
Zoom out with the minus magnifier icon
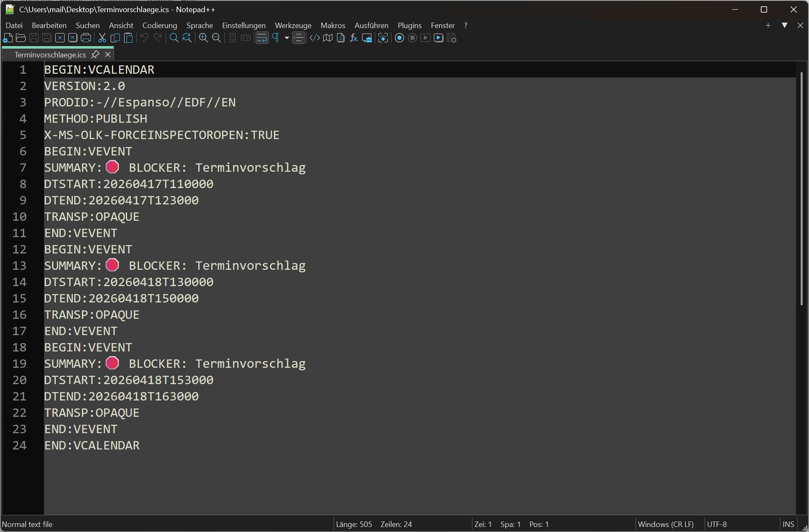[216, 38]
